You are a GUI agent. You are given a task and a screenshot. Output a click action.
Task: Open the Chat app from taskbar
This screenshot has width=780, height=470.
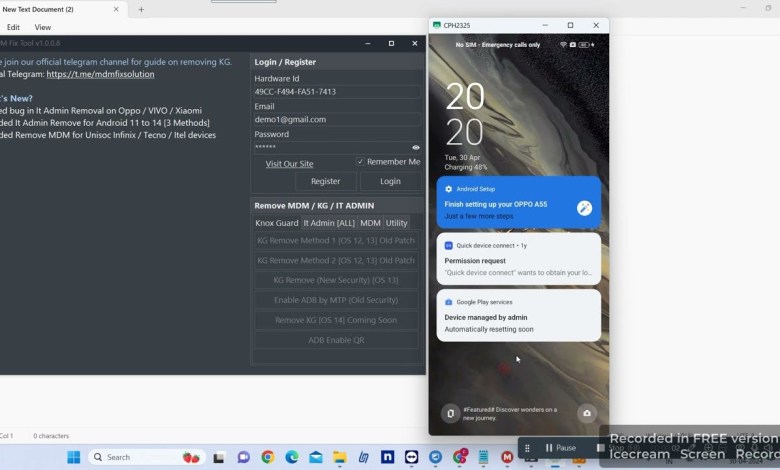coord(243,457)
